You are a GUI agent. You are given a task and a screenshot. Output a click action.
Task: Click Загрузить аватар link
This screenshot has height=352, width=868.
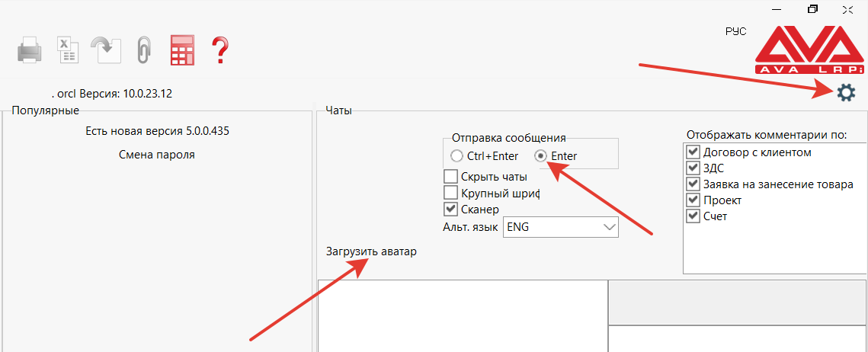372,251
